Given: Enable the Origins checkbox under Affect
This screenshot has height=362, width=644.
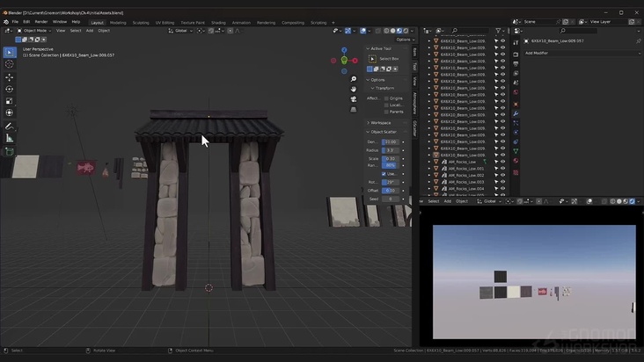Looking at the screenshot, I should [386, 98].
